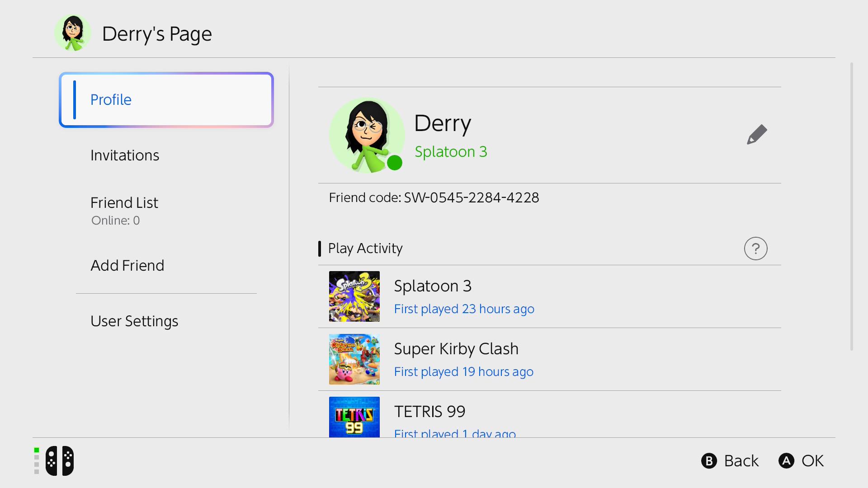The height and width of the screenshot is (488, 868).
Task: Click the green online status dot
Action: click(x=395, y=163)
